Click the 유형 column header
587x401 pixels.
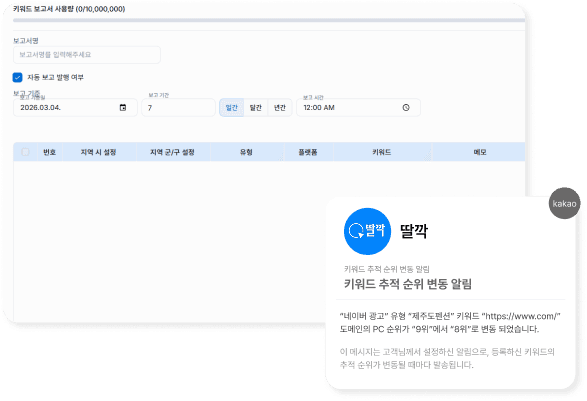pyautogui.click(x=246, y=152)
